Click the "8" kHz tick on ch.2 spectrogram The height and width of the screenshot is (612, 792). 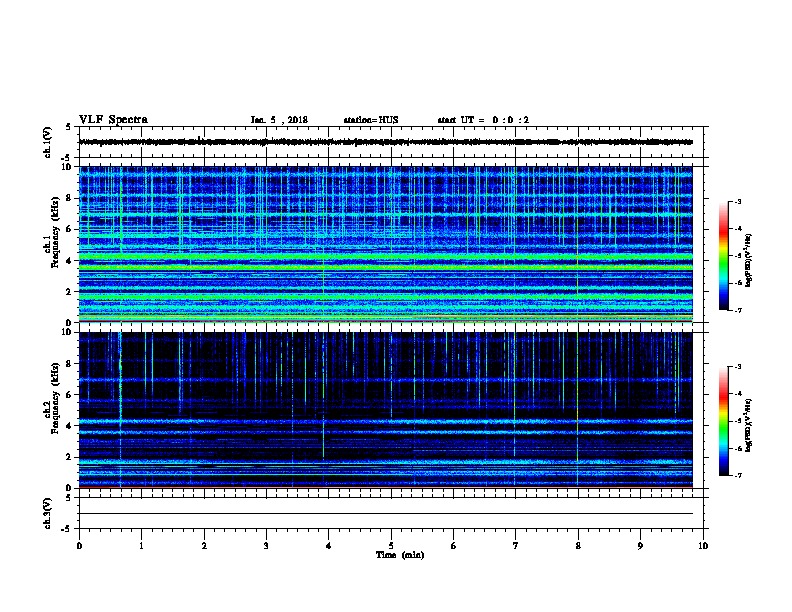pos(69,364)
